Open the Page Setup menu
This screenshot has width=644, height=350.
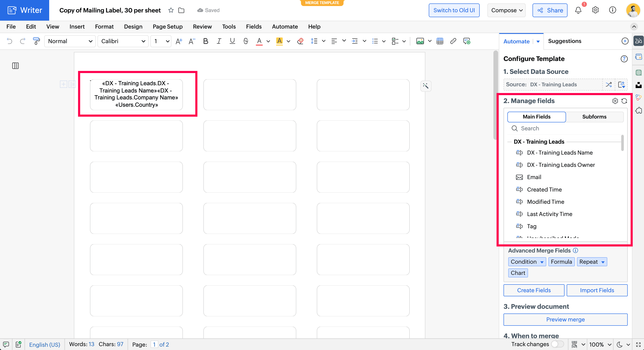pyautogui.click(x=168, y=26)
